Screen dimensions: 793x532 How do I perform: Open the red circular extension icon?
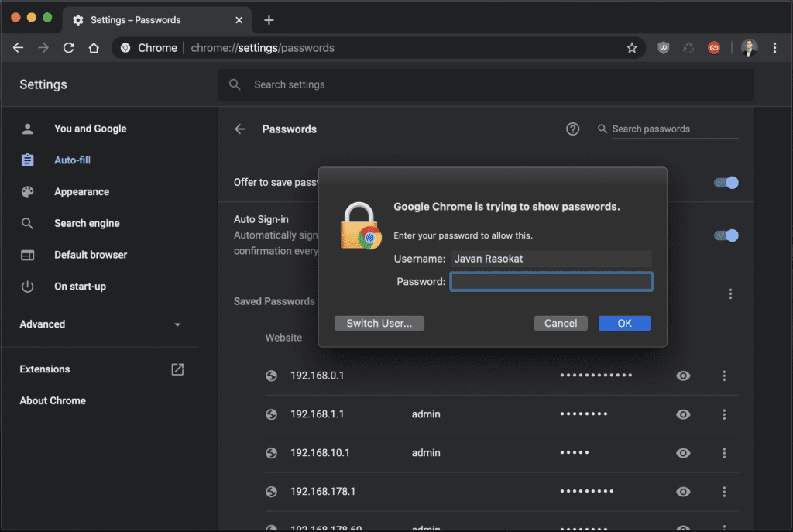(x=713, y=48)
